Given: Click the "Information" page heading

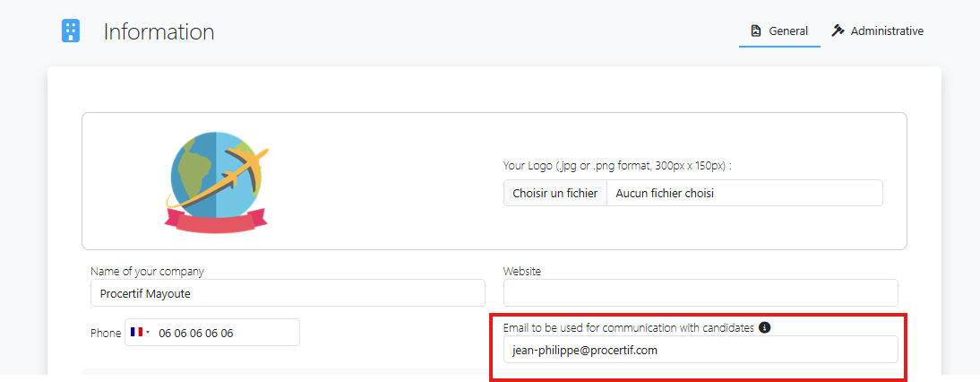Looking at the screenshot, I should (x=159, y=32).
